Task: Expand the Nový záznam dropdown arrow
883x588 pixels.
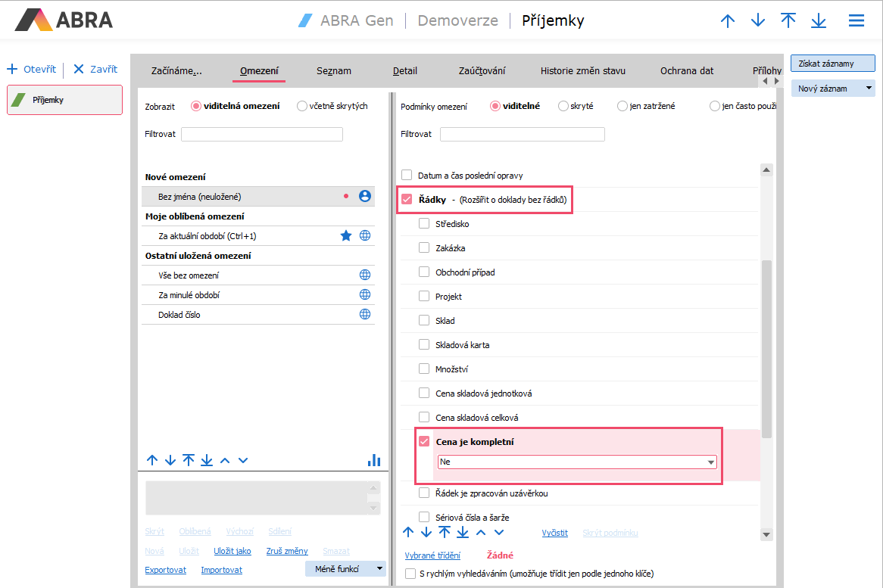Action: click(x=869, y=89)
